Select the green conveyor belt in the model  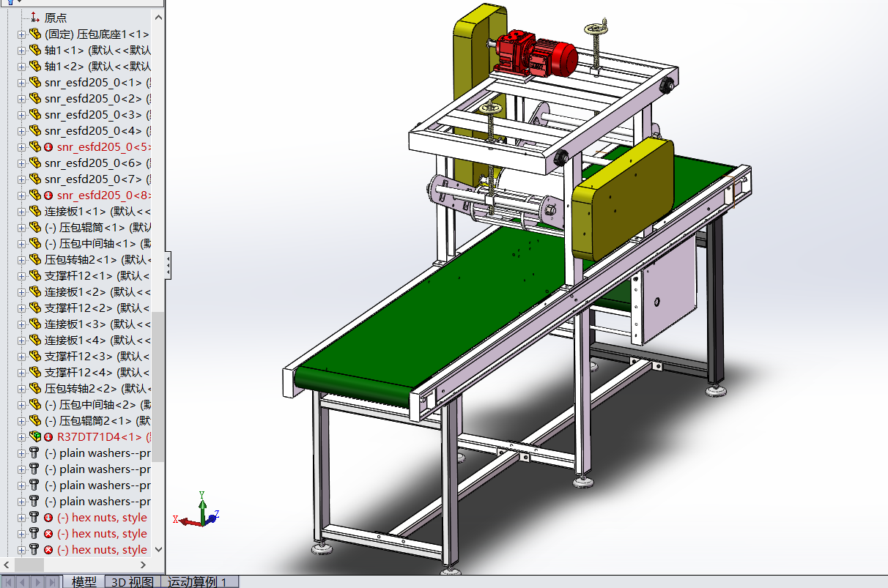coord(454,293)
